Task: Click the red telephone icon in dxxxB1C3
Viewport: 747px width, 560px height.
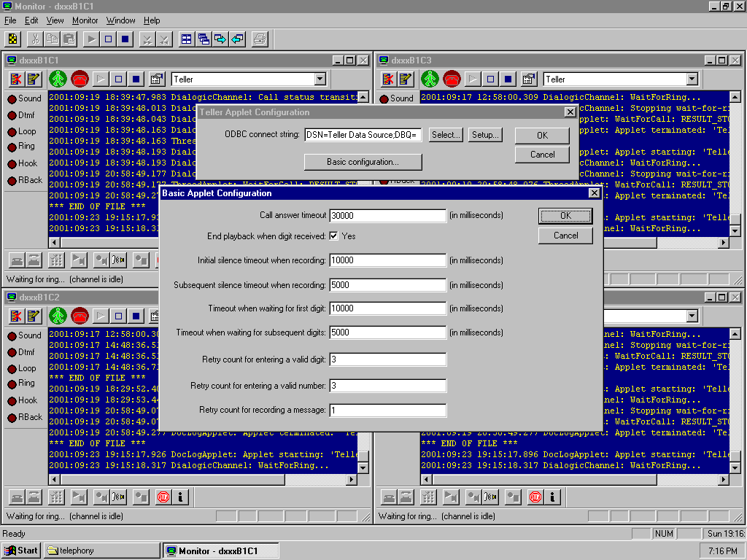Action: point(452,79)
